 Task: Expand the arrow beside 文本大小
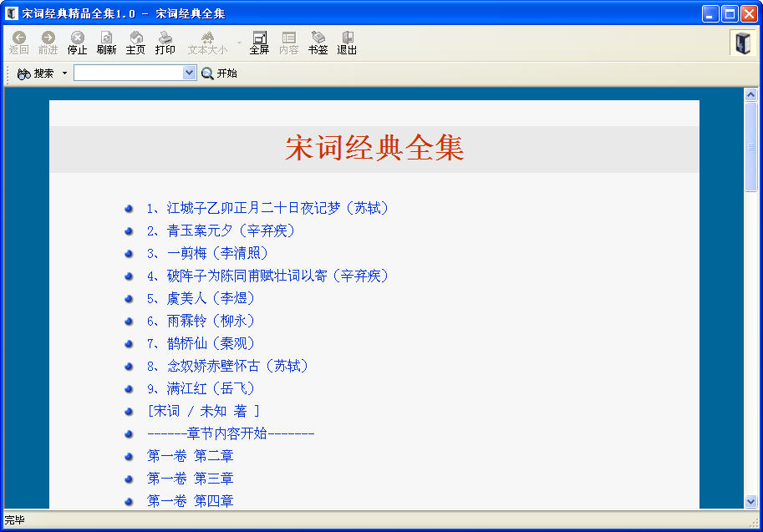(239, 43)
